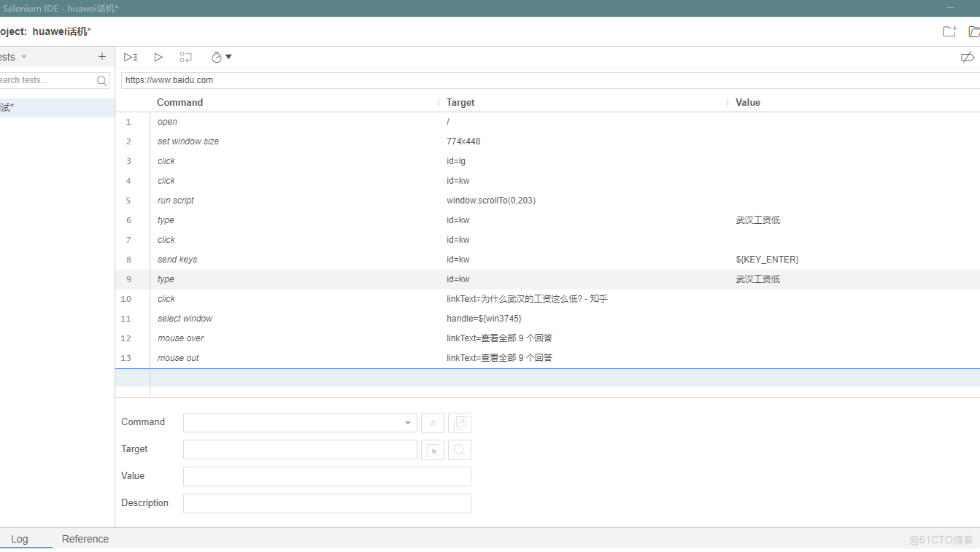
Task: Select the highlighted test in sidebar list
Action: [57, 108]
